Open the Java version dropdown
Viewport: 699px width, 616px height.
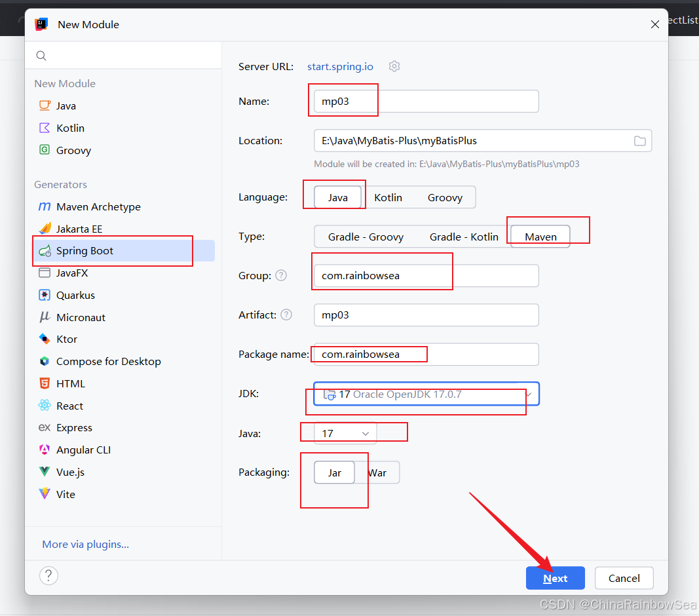point(345,433)
